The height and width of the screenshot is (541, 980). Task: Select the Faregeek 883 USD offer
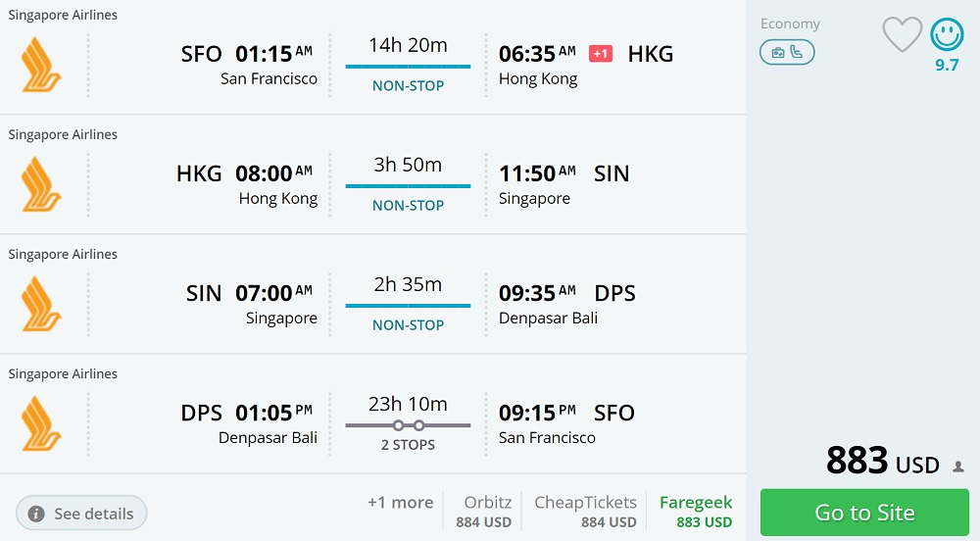pos(696,512)
